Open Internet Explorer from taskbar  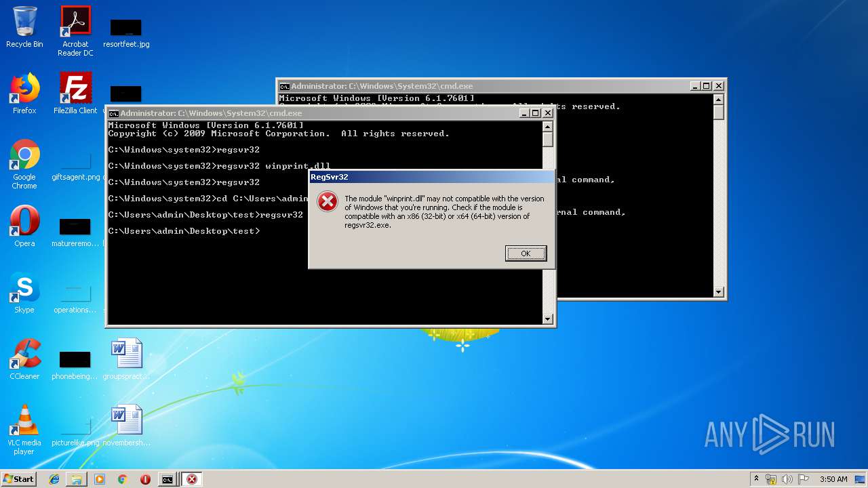pos(54,479)
